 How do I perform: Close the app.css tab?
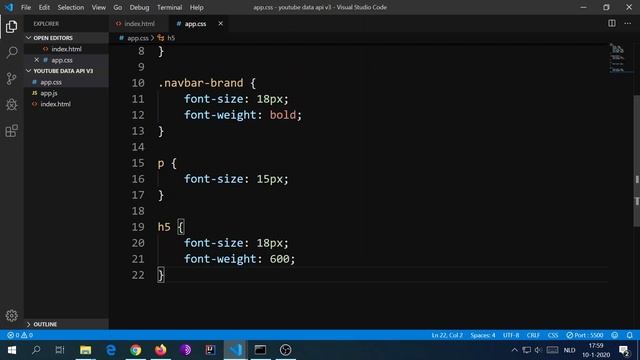(x=220, y=24)
